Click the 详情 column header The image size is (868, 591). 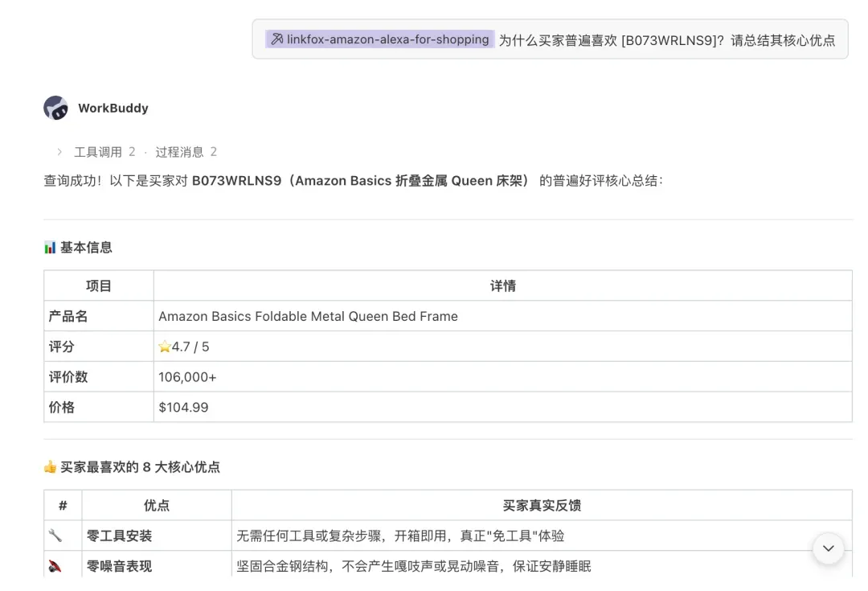(x=502, y=285)
